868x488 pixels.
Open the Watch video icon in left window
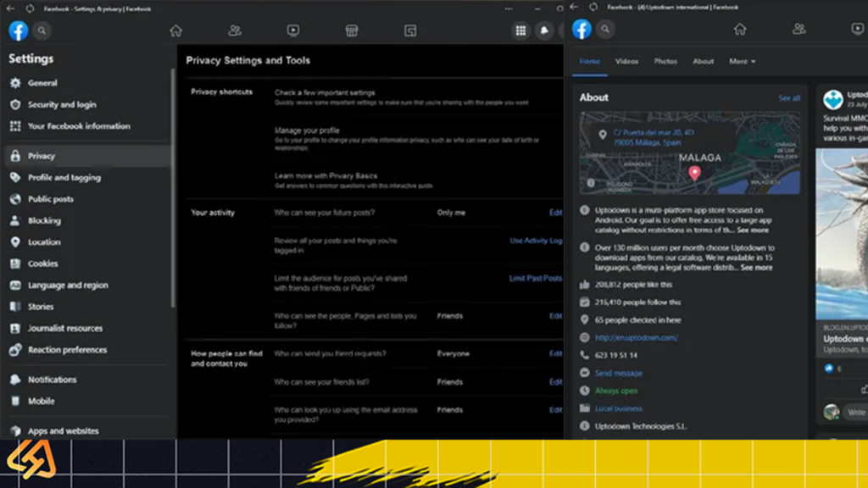pyautogui.click(x=292, y=30)
